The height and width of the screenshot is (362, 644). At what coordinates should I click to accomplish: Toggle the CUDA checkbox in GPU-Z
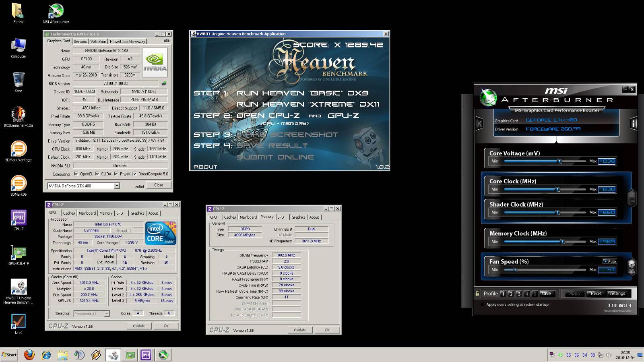tap(97, 174)
